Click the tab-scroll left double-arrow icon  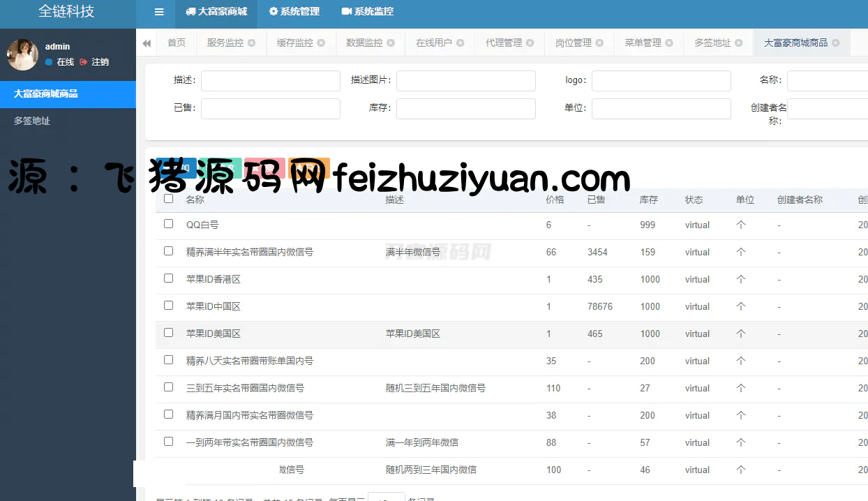[x=147, y=43]
